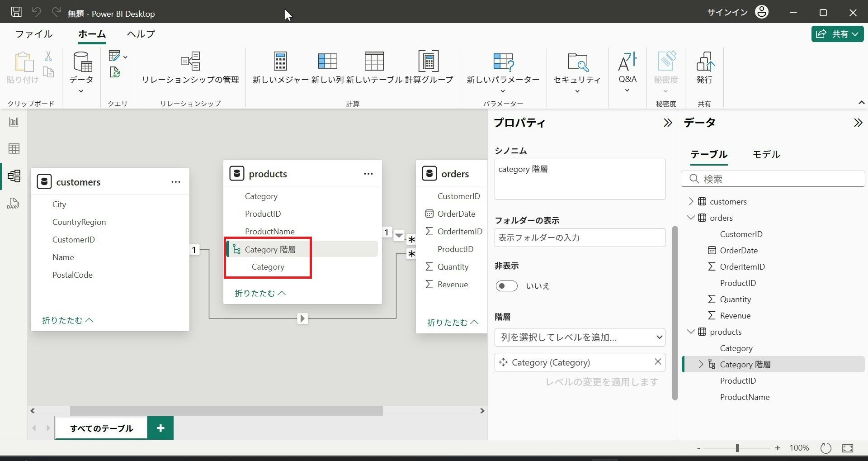Open more options for customers table
Image resolution: width=868 pixels, height=461 pixels.
pyautogui.click(x=176, y=182)
